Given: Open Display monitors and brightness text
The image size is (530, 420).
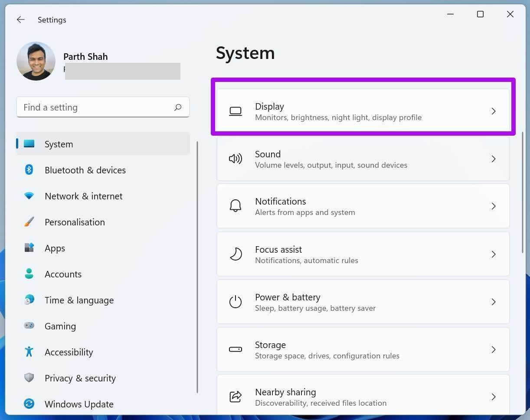Looking at the screenshot, I should [338, 117].
